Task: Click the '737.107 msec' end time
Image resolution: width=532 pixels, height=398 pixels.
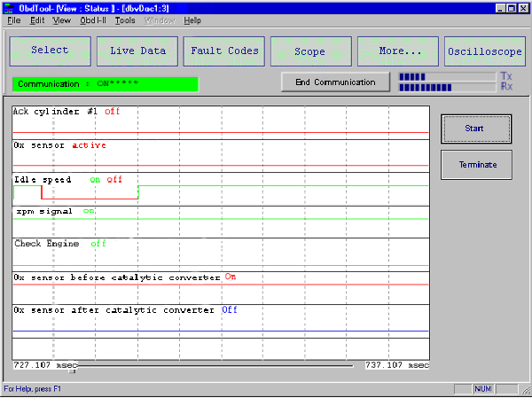Action: 397,365
